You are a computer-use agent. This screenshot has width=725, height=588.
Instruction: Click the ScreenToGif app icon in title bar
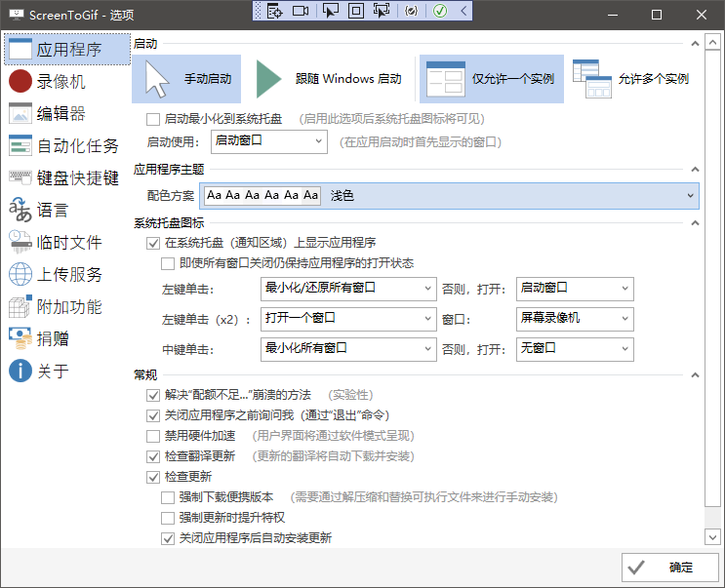pos(17,15)
